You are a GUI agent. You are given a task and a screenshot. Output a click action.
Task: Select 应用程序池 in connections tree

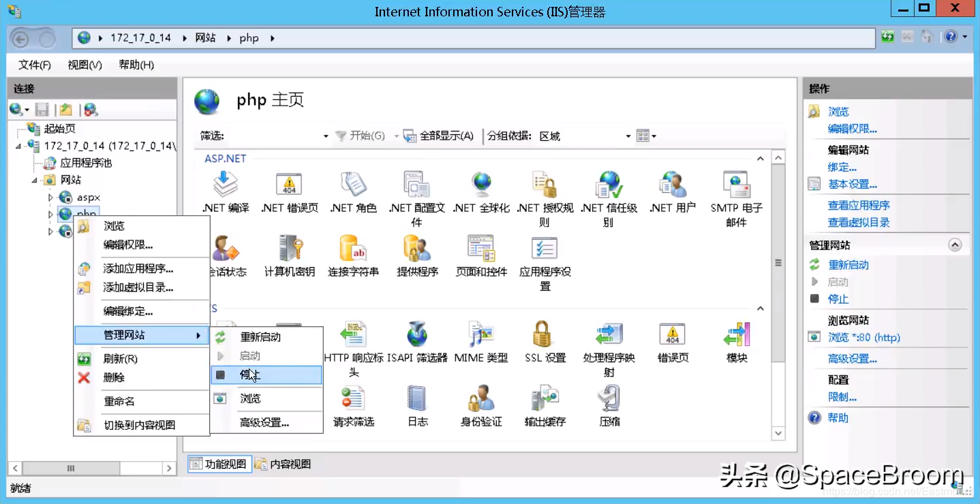click(x=86, y=163)
